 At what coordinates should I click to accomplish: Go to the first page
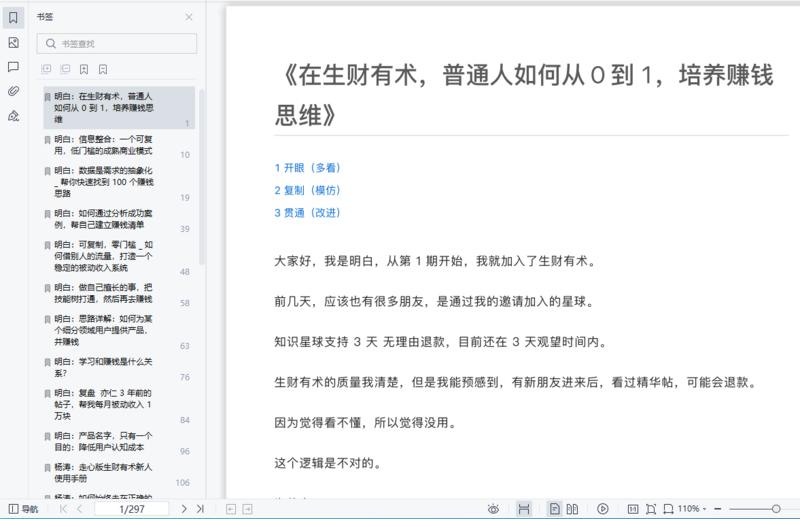(63, 509)
